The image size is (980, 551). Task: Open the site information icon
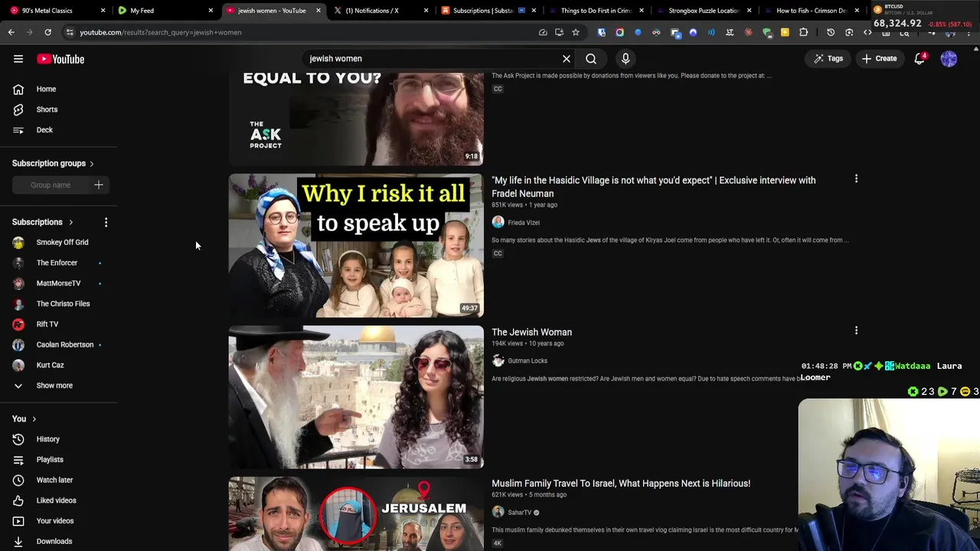tap(70, 32)
